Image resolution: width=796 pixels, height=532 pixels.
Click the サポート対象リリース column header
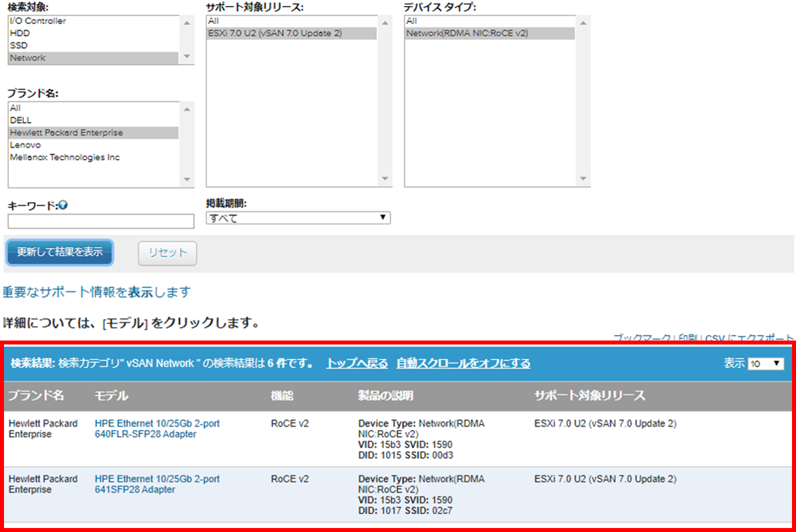pyautogui.click(x=590, y=395)
